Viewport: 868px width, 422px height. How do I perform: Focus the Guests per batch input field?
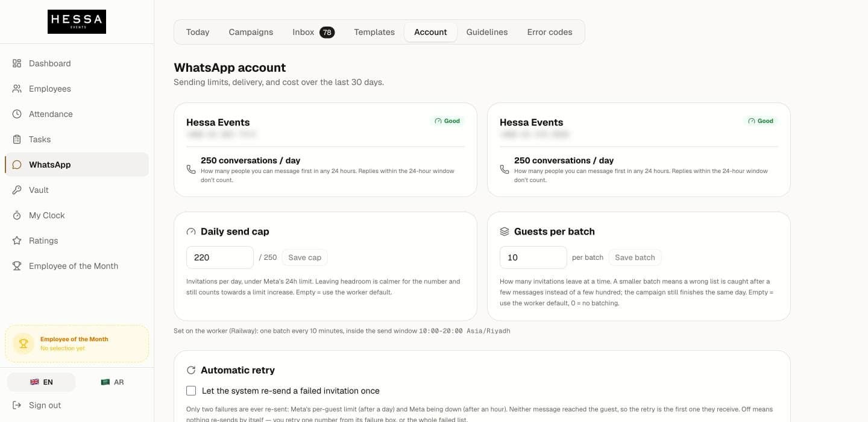533,257
